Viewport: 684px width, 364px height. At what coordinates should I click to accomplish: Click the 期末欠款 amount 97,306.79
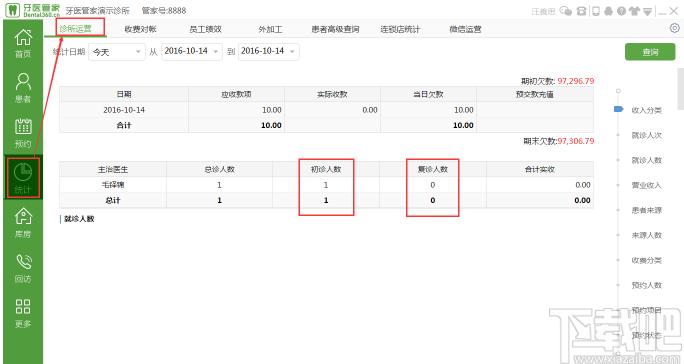575,141
